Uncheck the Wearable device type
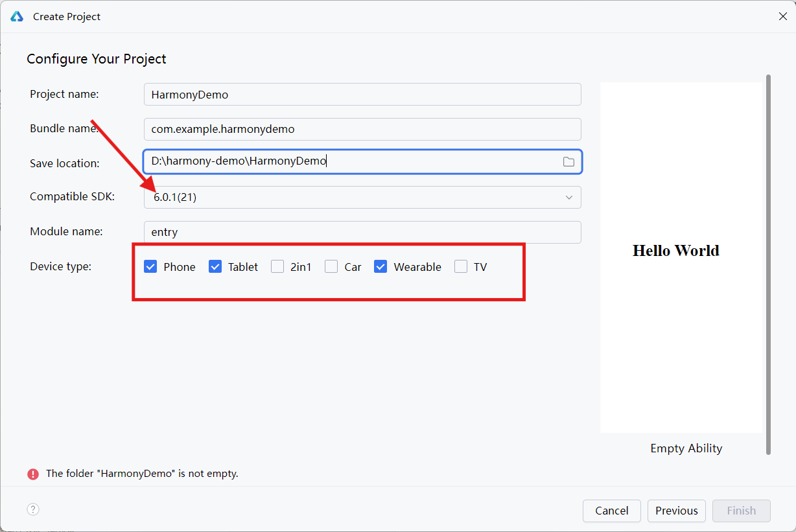 pyautogui.click(x=380, y=266)
